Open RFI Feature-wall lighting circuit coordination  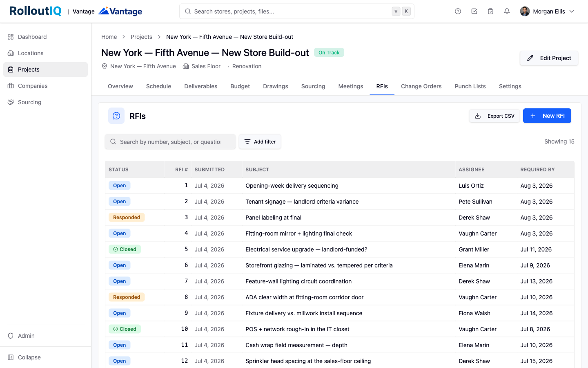(x=298, y=281)
